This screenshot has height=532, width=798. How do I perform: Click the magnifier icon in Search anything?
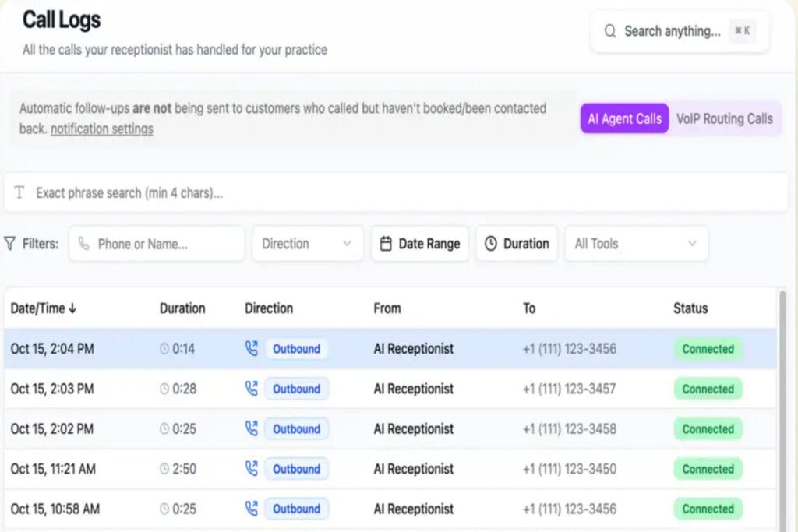tap(611, 32)
